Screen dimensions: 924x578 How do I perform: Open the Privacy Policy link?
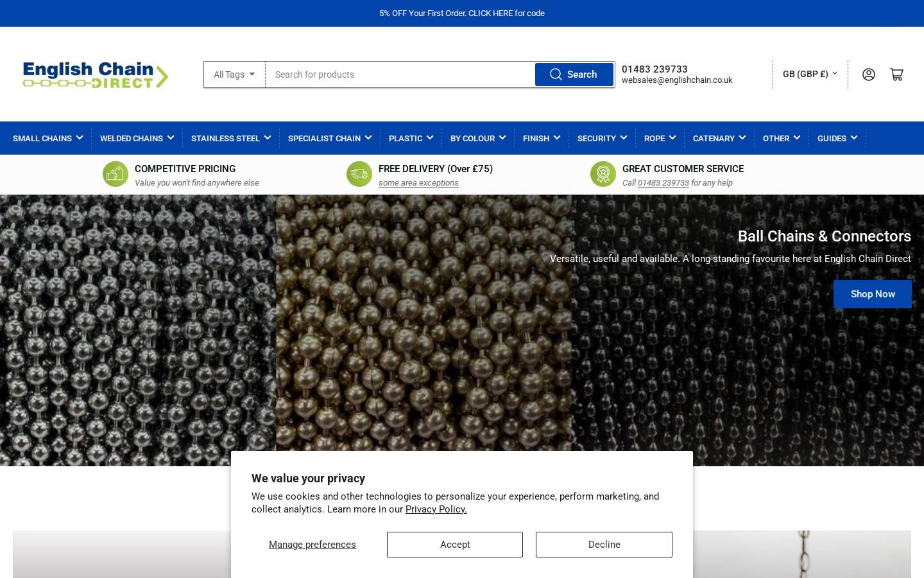click(436, 509)
